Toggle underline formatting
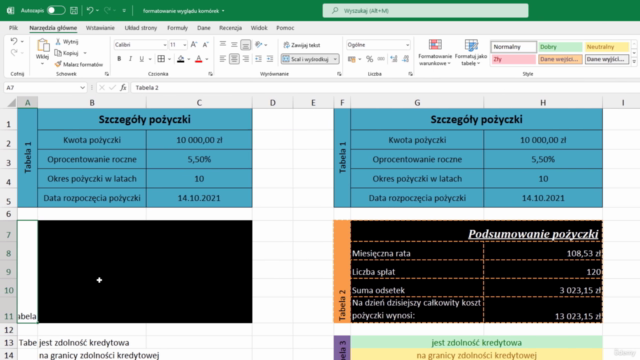 pos(142,59)
